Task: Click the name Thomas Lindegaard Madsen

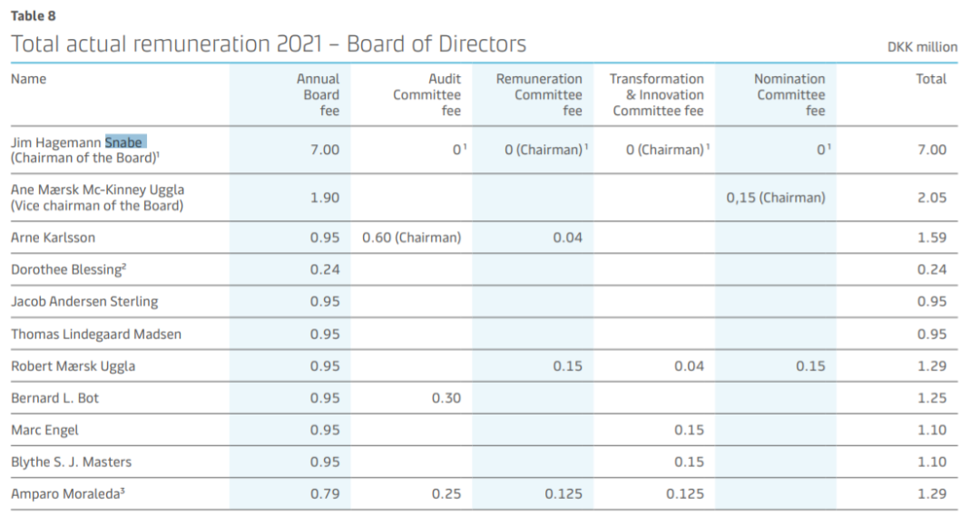Action: (96, 334)
